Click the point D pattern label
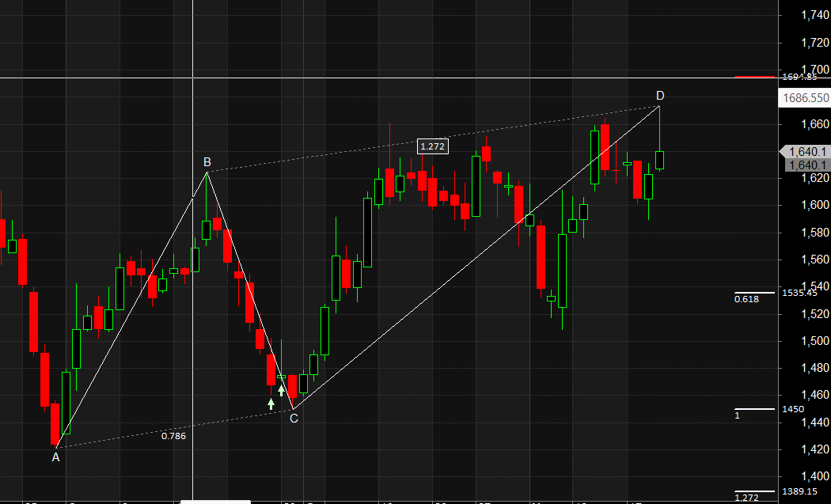 point(661,95)
